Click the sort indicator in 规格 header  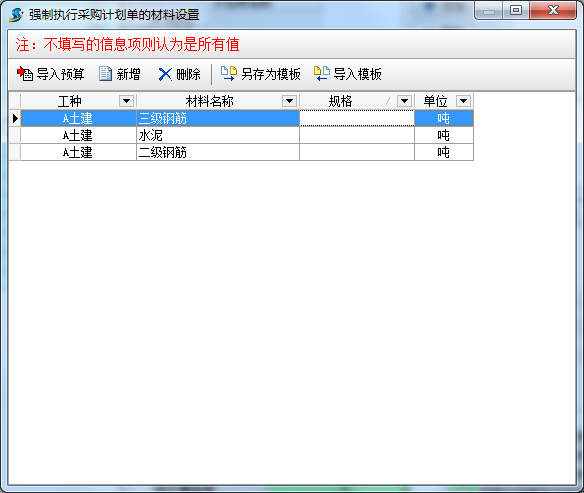389,101
